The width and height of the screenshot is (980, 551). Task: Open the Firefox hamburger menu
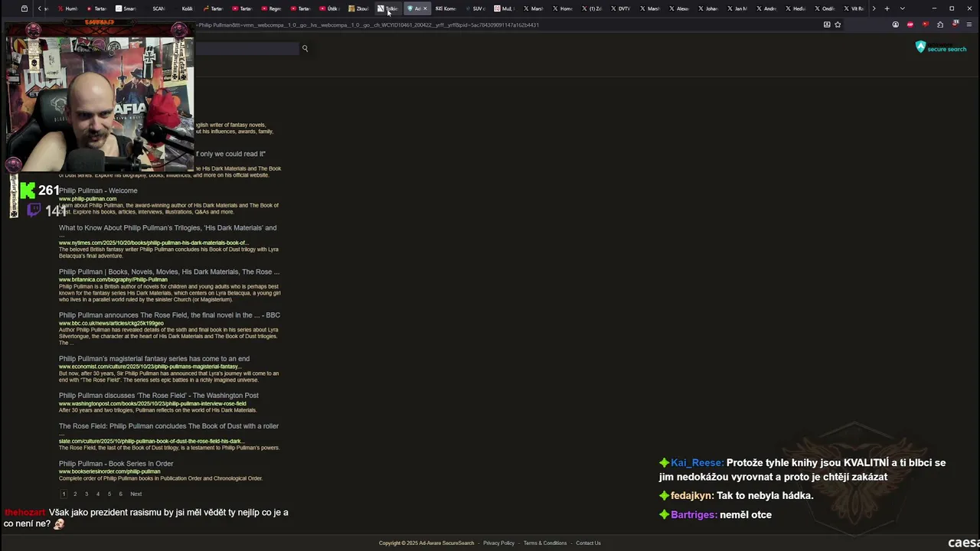tap(969, 24)
